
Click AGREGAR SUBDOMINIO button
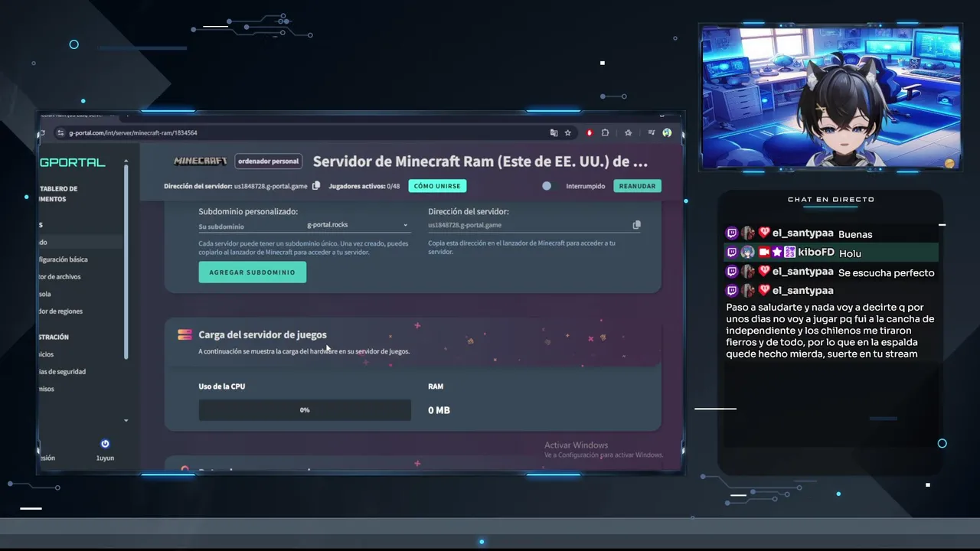[x=253, y=272]
